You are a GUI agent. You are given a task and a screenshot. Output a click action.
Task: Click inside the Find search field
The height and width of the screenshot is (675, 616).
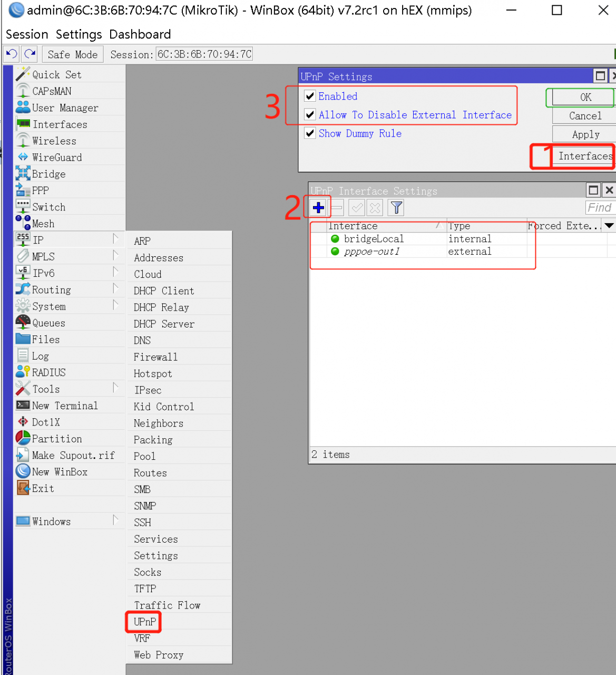click(600, 207)
